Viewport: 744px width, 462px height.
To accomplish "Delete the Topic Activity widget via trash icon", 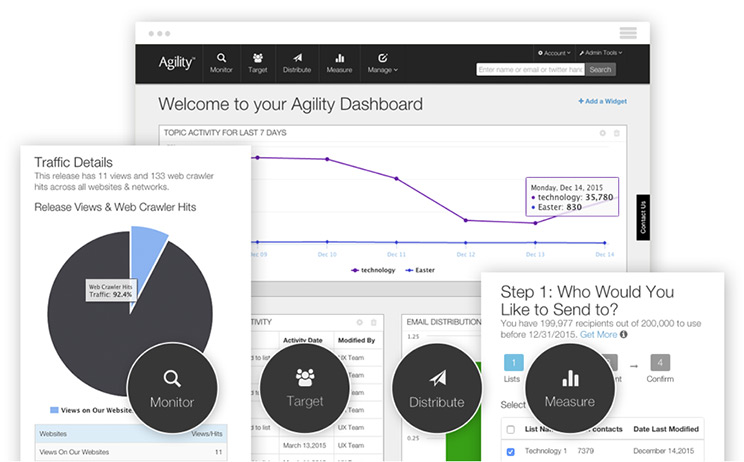I will click(x=616, y=132).
